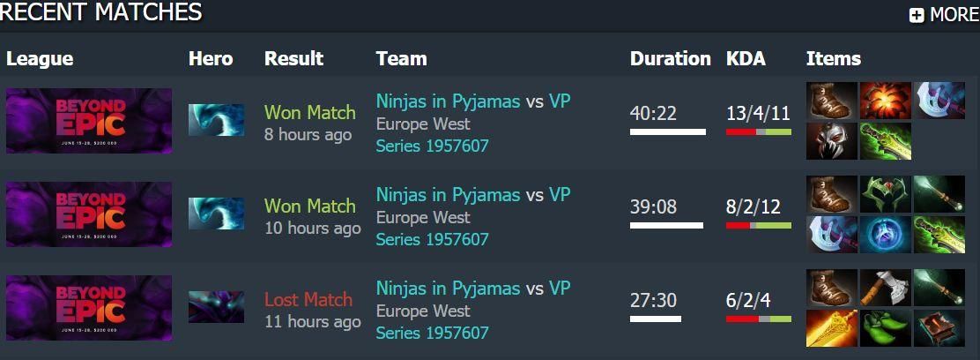Open Series 1957607 link in 39:08 match
This screenshot has width=980, height=360.
432,239
